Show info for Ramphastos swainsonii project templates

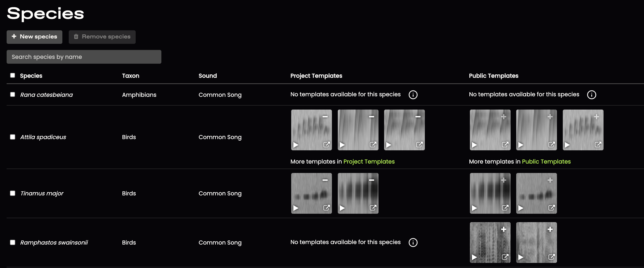click(x=413, y=243)
